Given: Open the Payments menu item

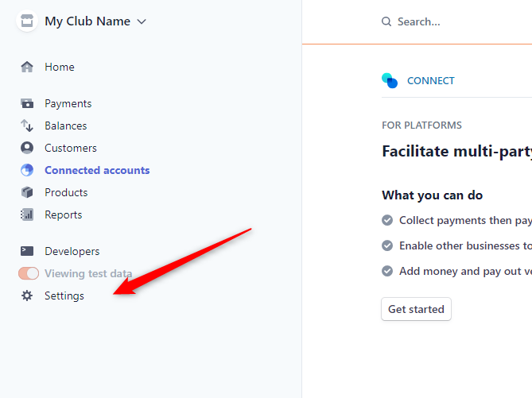Looking at the screenshot, I should click(x=68, y=103).
